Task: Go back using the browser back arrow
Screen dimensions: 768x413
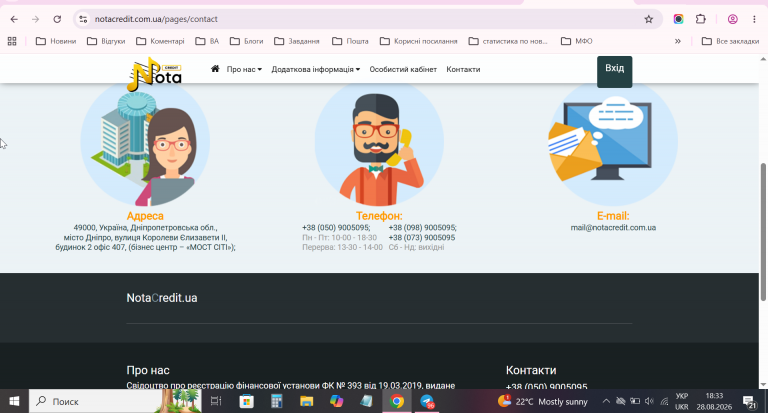Action: click(14, 19)
